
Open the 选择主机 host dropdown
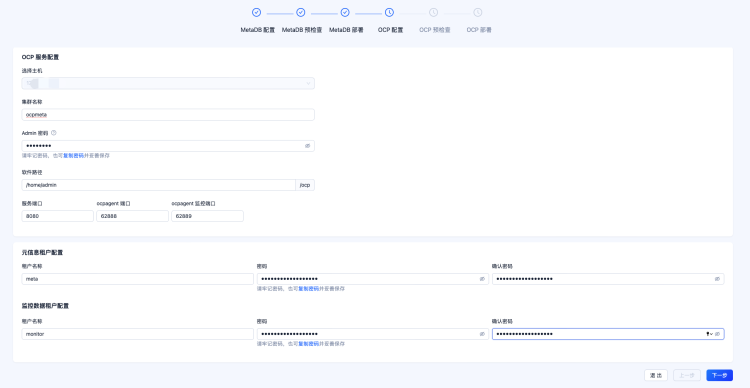[x=168, y=83]
